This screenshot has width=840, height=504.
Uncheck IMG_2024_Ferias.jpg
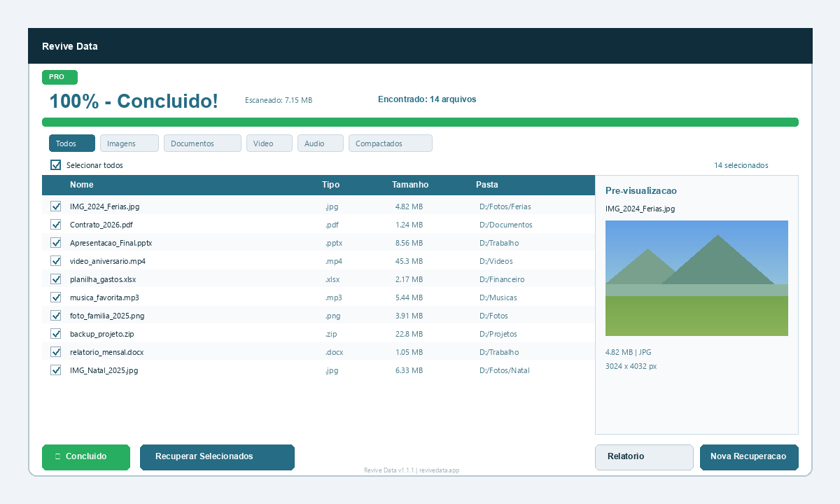click(55, 206)
